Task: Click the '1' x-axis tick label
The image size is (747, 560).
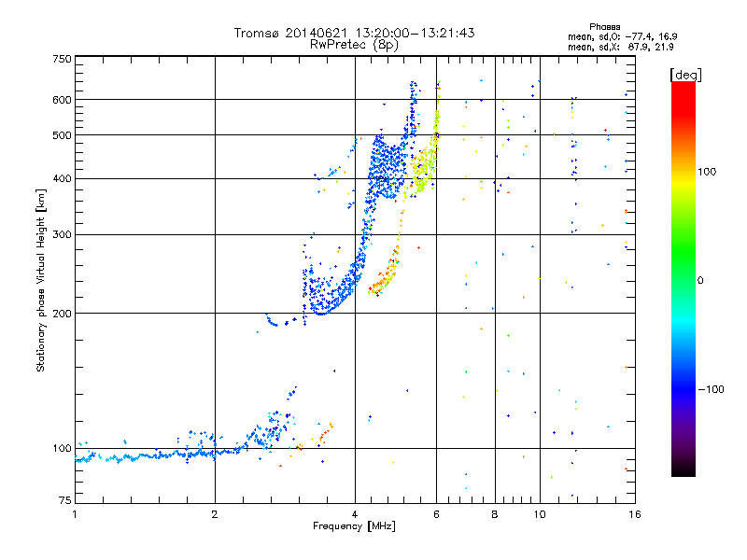Action: [x=75, y=514]
